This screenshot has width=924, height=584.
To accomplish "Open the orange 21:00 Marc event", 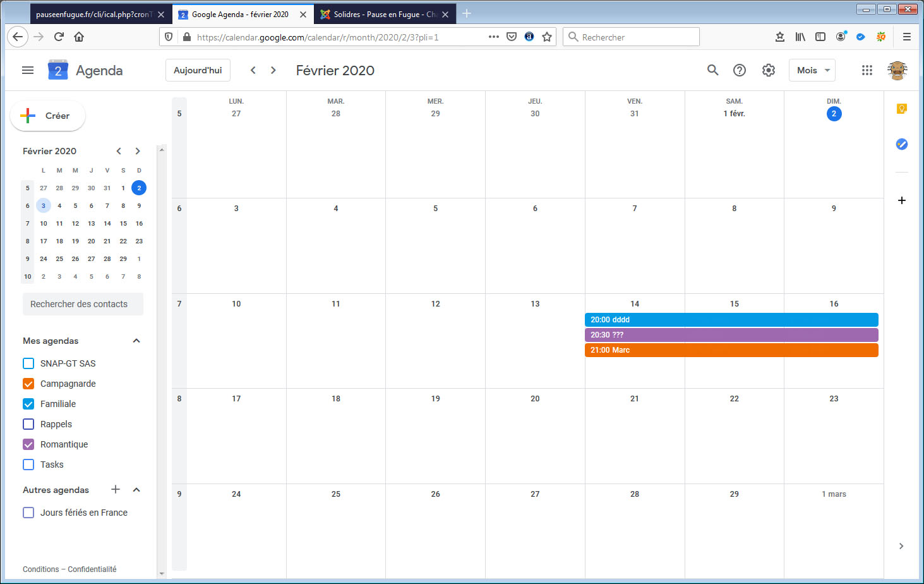I will [x=731, y=350].
